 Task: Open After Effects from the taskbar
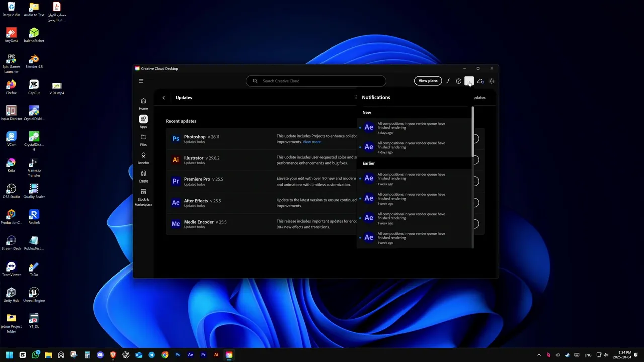pyautogui.click(x=190, y=355)
